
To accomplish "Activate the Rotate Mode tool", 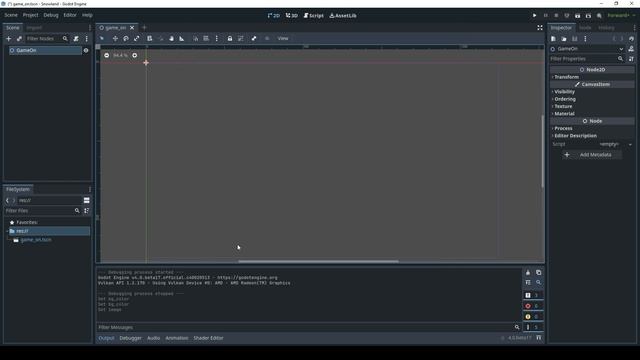I will click(x=126, y=38).
